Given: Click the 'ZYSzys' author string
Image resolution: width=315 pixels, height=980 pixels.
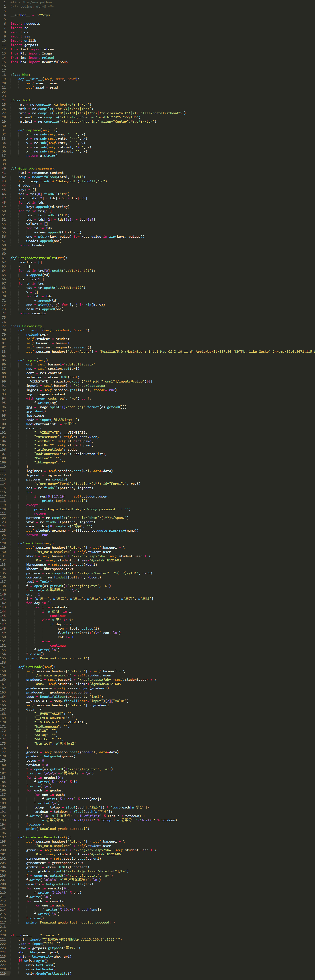Looking at the screenshot, I should tap(44, 15).
